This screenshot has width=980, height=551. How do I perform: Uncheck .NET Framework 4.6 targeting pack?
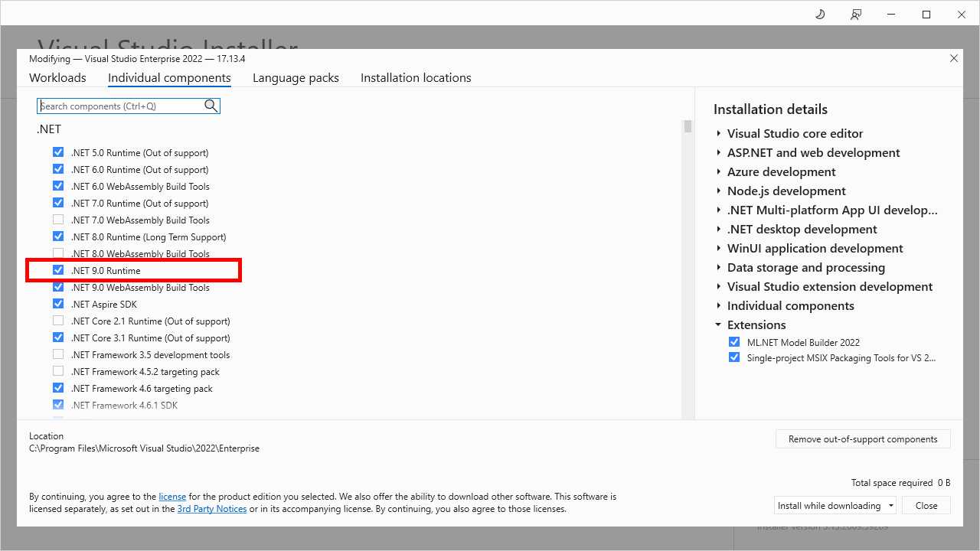click(x=58, y=388)
